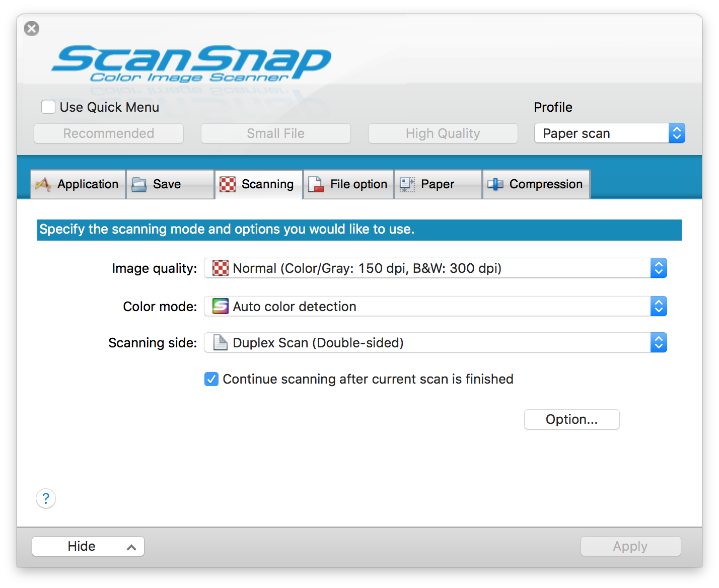Click the Profile label
719x588 pixels.
[553, 107]
